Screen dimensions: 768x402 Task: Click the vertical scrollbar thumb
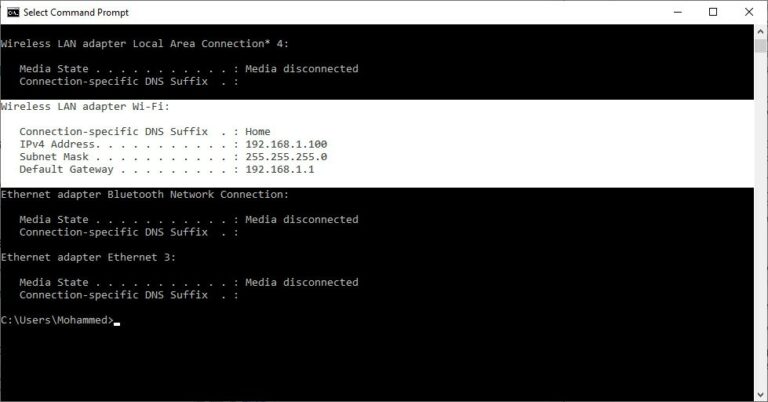[x=761, y=46]
